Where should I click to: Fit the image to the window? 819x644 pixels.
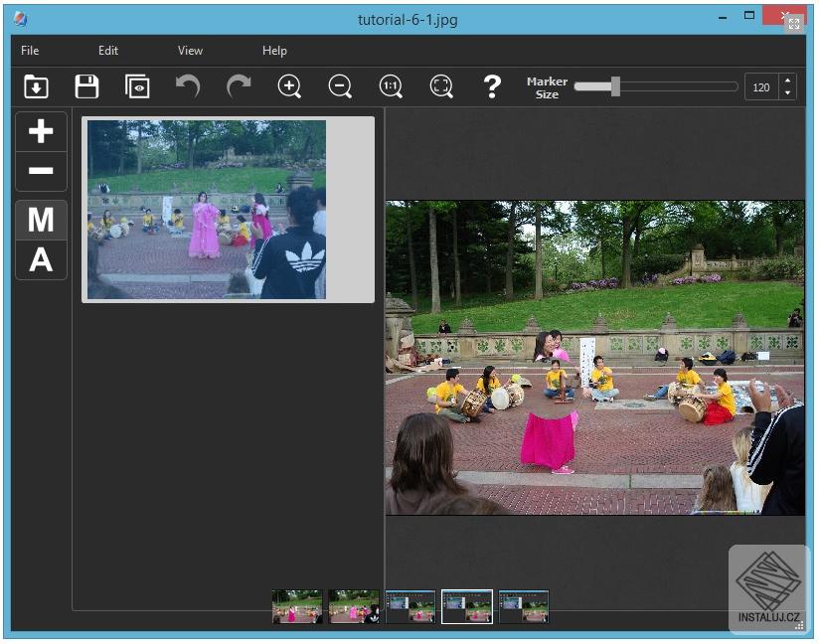click(440, 86)
